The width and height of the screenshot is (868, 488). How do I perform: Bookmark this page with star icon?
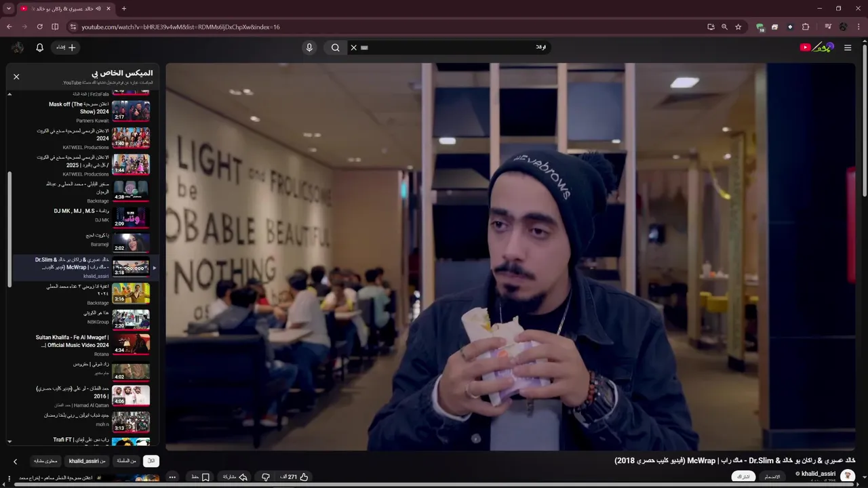coord(738,27)
